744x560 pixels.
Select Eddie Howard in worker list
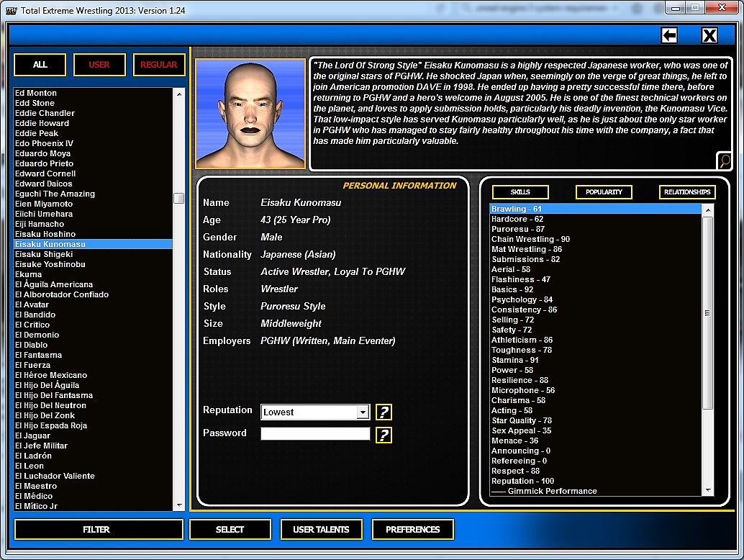coord(93,123)
